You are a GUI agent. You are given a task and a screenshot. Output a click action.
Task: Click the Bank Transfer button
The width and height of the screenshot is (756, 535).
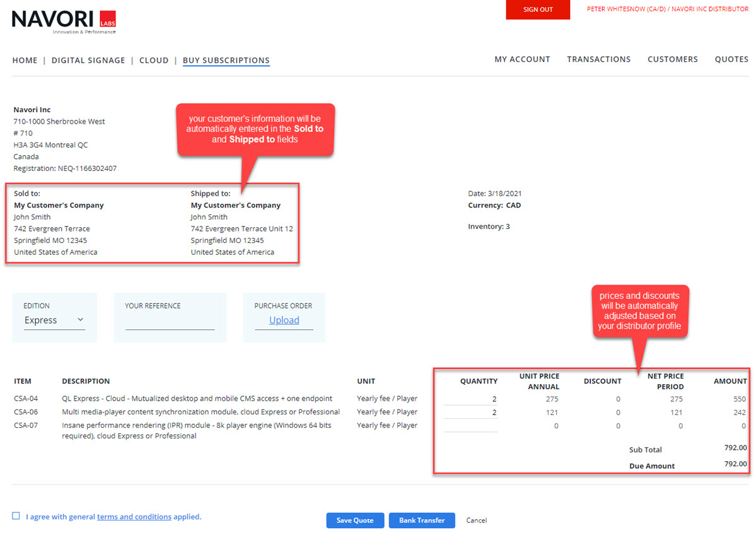421,520
